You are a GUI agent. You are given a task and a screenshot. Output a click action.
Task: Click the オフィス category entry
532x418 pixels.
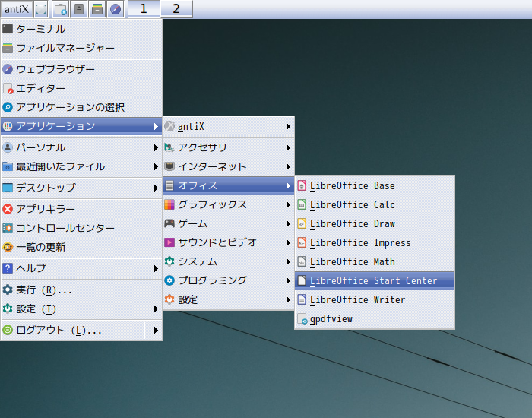tap(228, 185)
